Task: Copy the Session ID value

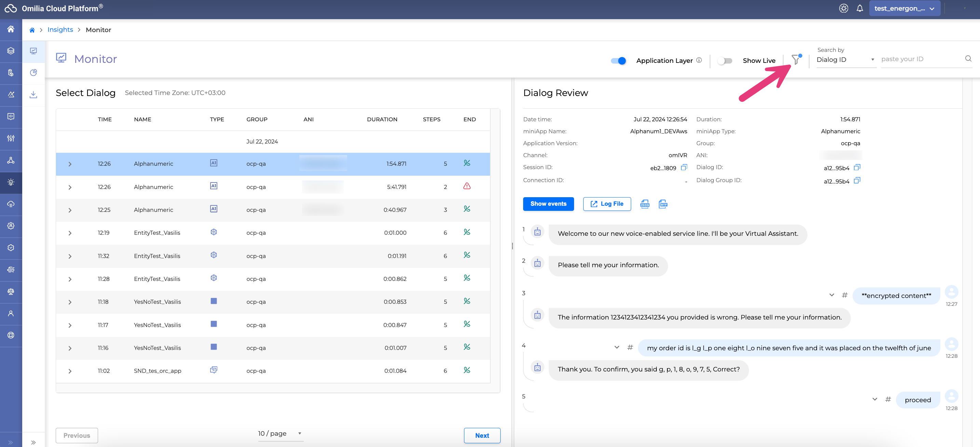Action: pos(684,167)
